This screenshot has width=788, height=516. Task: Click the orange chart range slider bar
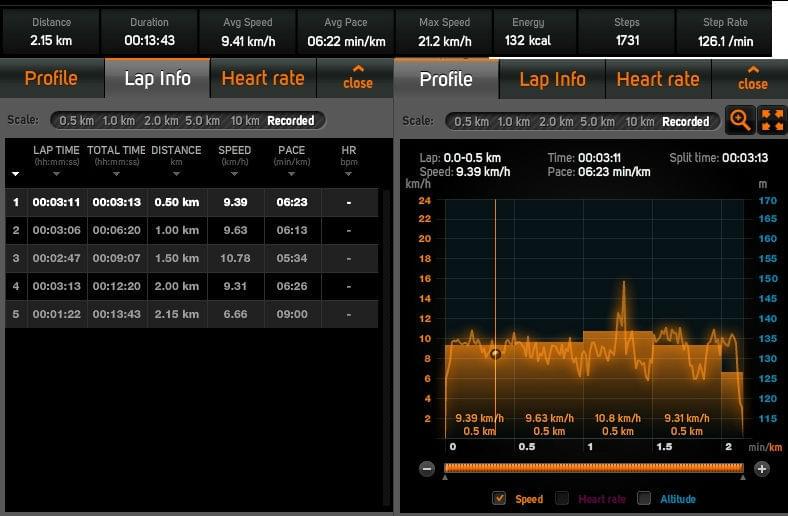(x=594, y=468)
